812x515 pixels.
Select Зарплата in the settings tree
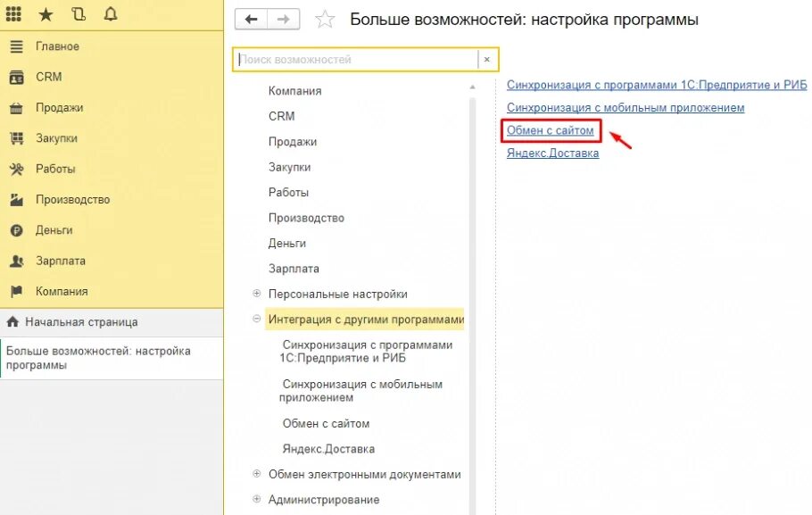294,269
